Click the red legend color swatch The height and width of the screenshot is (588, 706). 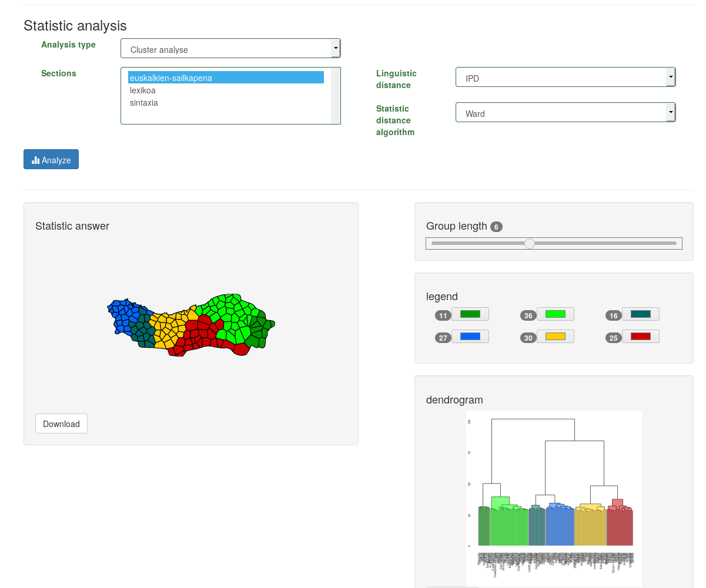pyautogui.click(x=640, y=337)
